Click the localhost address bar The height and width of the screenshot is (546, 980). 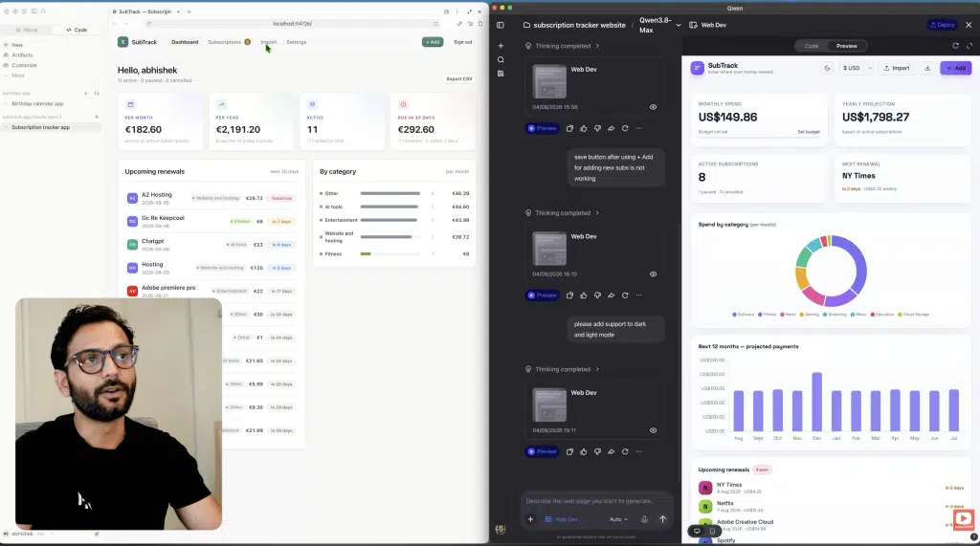[292, 24]
